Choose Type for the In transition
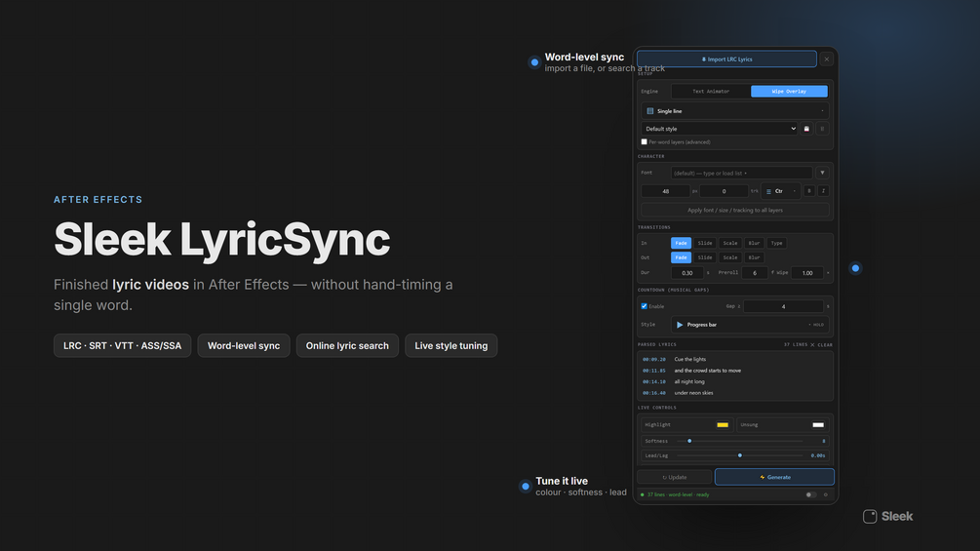The height and width of the screenshot is (551, 980). [x=776, y=243]
